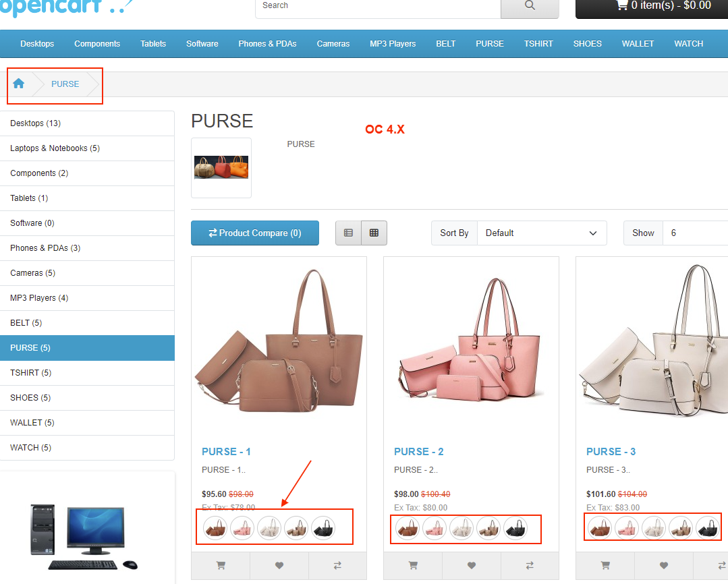This screenshot has width=728, height=584.
Task: Add PURSE - 1 to cart
Action: 221,565
